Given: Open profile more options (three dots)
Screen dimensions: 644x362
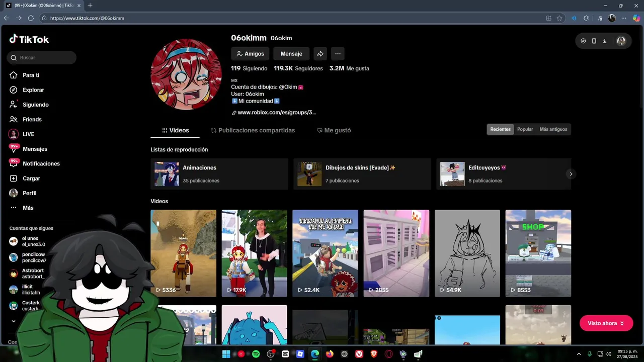Looking at the screenshot, I should click(x=338, y=54).
